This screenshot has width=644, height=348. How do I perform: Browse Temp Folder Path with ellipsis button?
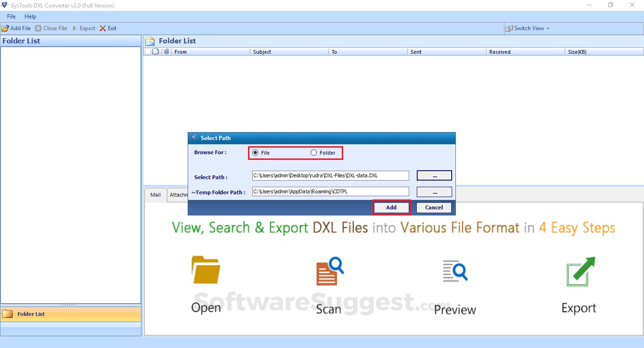[x=434, y=191]
